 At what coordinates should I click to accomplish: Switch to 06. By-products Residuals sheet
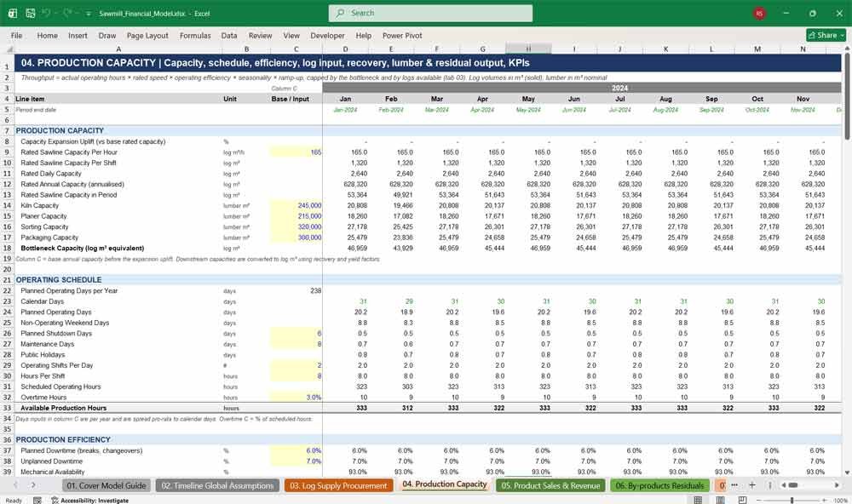tap(659, 485)
